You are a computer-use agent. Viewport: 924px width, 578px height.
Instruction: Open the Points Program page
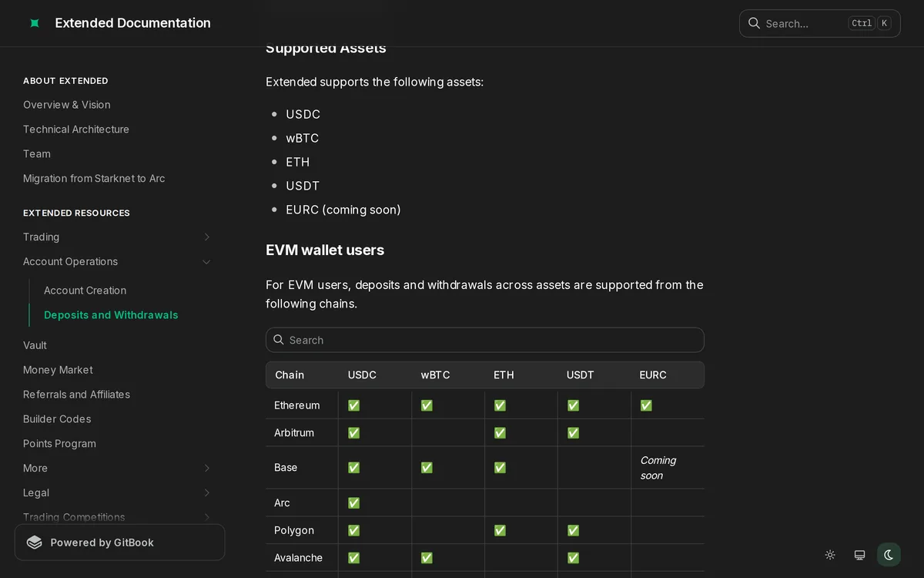tap(59, 444)
